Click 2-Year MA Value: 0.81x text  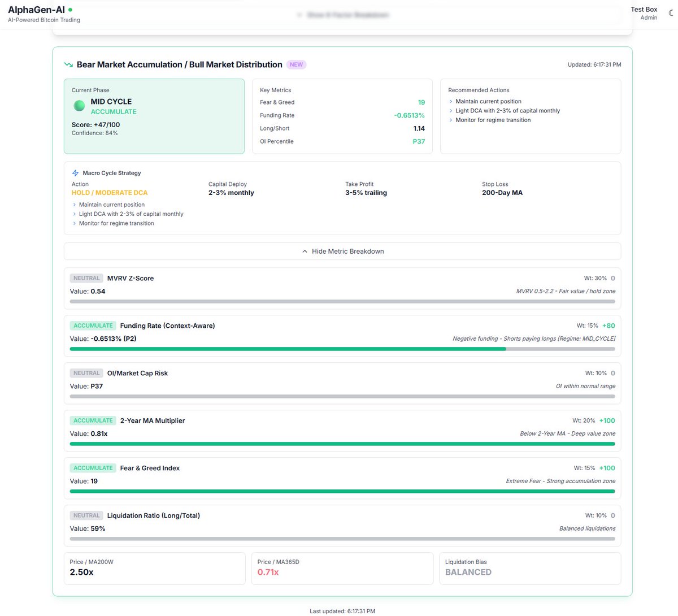89,434
